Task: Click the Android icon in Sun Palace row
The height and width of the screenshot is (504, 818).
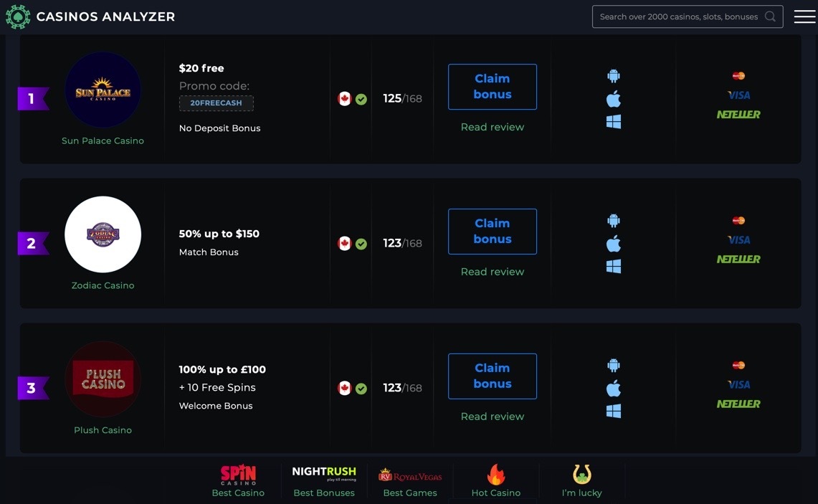Action: (614, 76)
